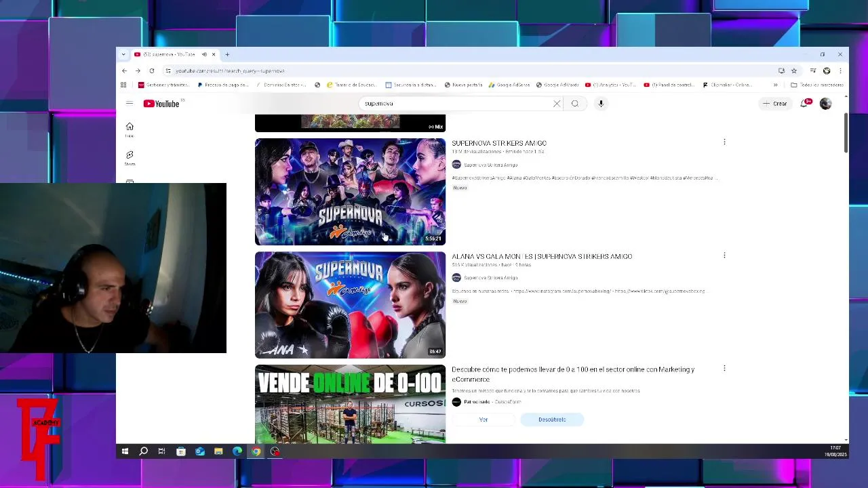Screen dimensions: 868x488
Task: Click the Descubrelo button on the ad
Action: click(x=552, y=420)
